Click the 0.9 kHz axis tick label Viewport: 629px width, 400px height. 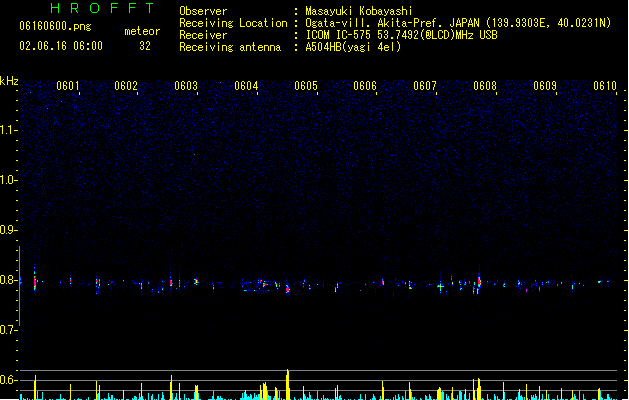[x=8, y=230]
